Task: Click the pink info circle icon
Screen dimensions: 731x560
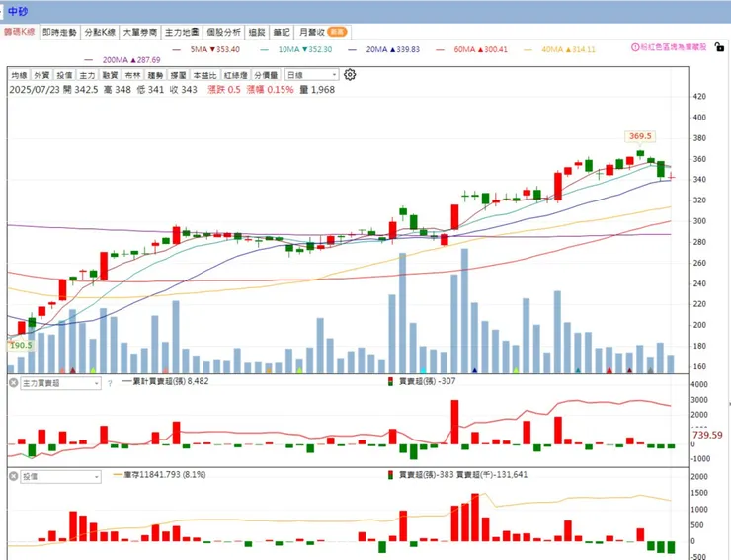Action: [x=635, y=47]
